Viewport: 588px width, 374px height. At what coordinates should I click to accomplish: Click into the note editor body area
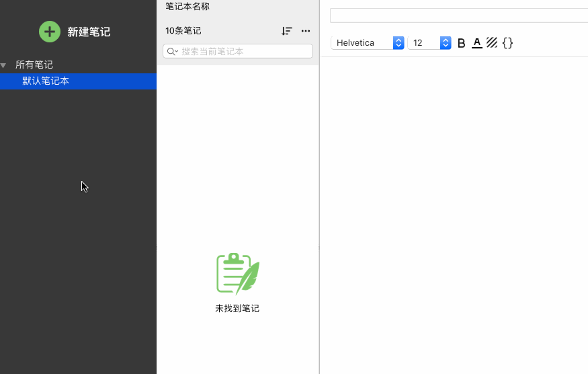coord(454,214)
